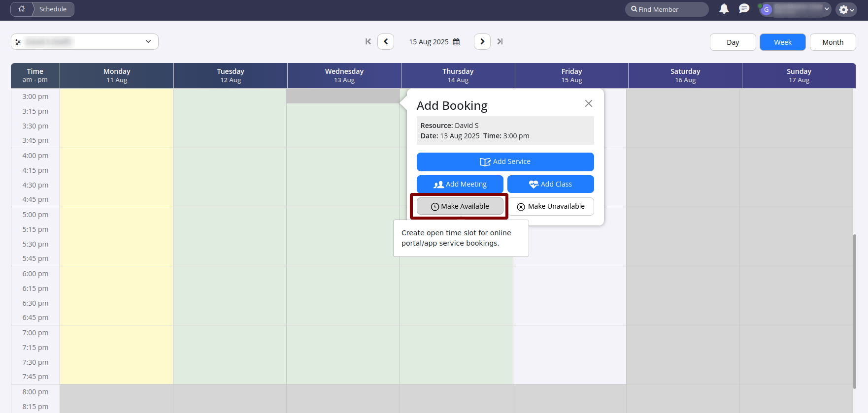Viewport: 868px width, 413px height.
Task: Open the calendar date picker icon
Action: point(456,42)
